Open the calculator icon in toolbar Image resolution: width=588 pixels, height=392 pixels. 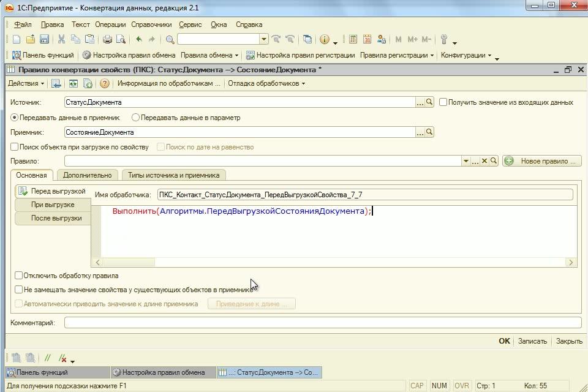click(353, 39)
